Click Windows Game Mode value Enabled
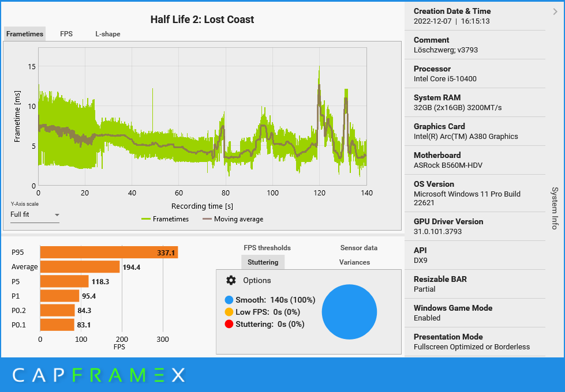565x392 pixels. (427, 318)
